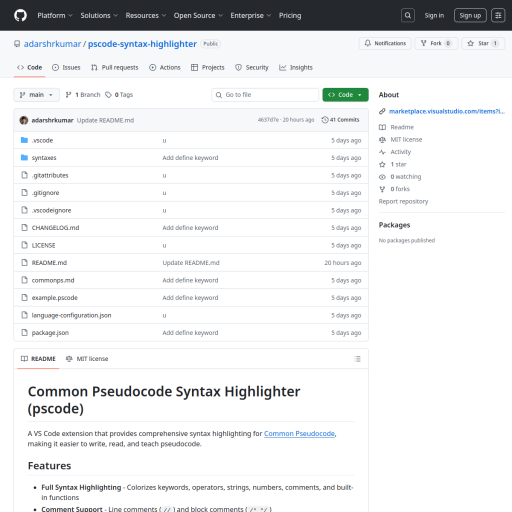Open the README outline icon

click(357, 359)
